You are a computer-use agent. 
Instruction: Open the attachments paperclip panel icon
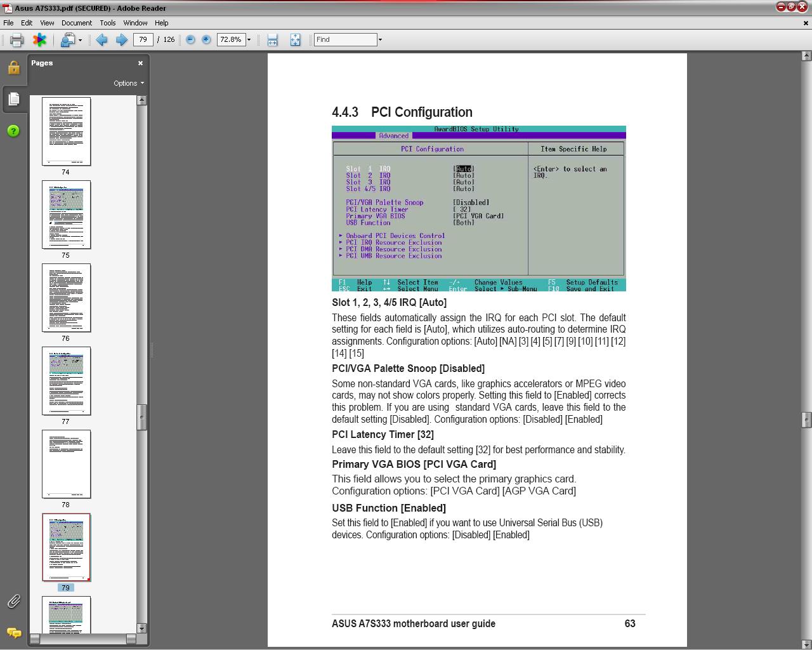13,601
